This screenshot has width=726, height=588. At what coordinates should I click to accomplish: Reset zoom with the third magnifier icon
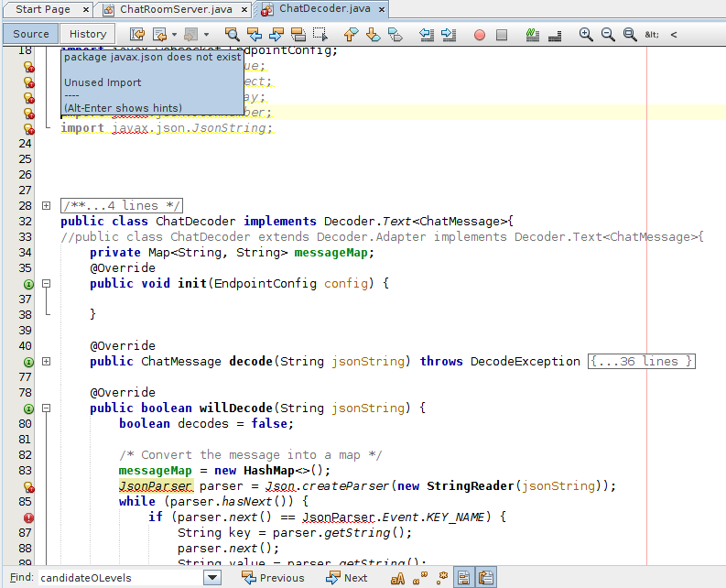[630, 34]
